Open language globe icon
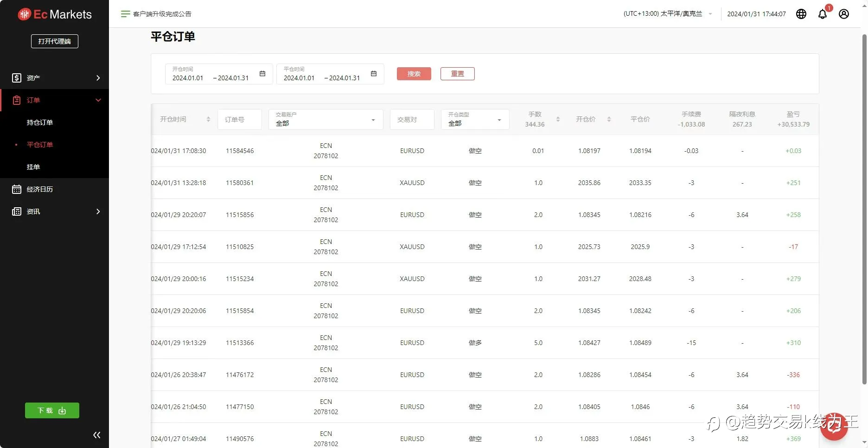Image resolution: width=868 pixels, height=448 pixels. (x=801, y=14)
